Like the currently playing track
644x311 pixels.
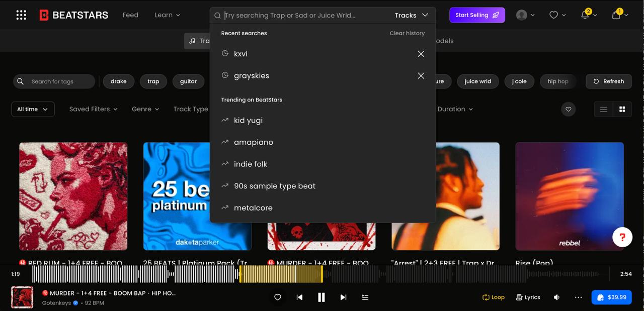click(x=278, y=297)
